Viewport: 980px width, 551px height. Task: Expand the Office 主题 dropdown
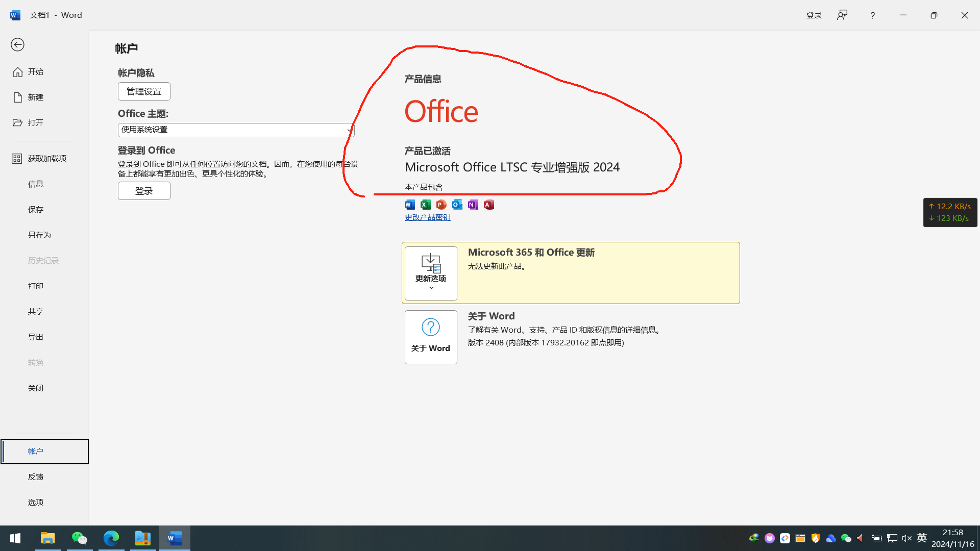(x=236, y=130)
